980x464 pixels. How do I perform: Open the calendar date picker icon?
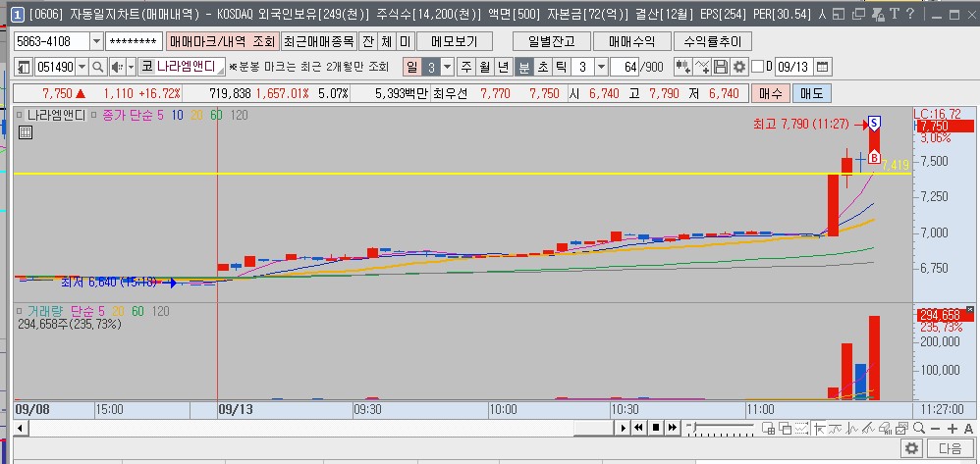tap(822, 67)
